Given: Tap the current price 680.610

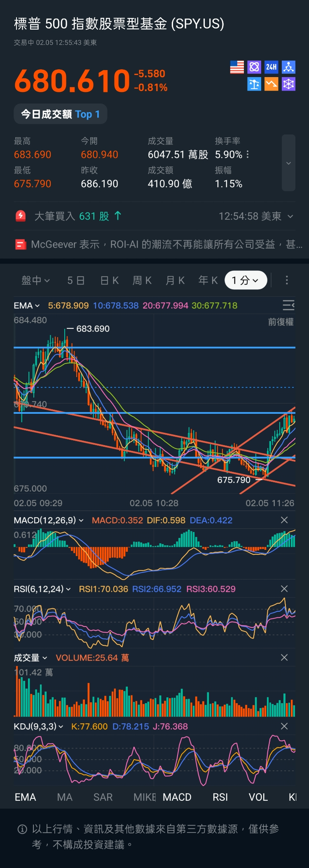Looking at the screenshot, I should pos(73,80).
